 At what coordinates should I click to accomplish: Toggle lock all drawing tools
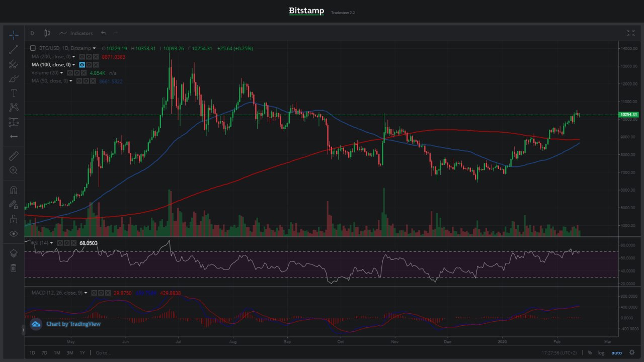pos(14,219)
